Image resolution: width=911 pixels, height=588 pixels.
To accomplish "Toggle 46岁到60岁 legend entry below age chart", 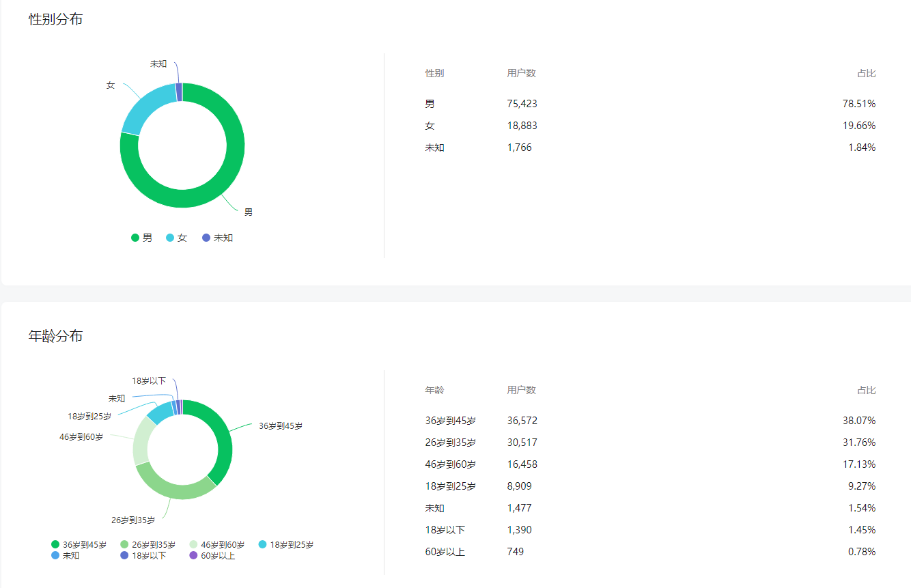I will tap(217, 545).
